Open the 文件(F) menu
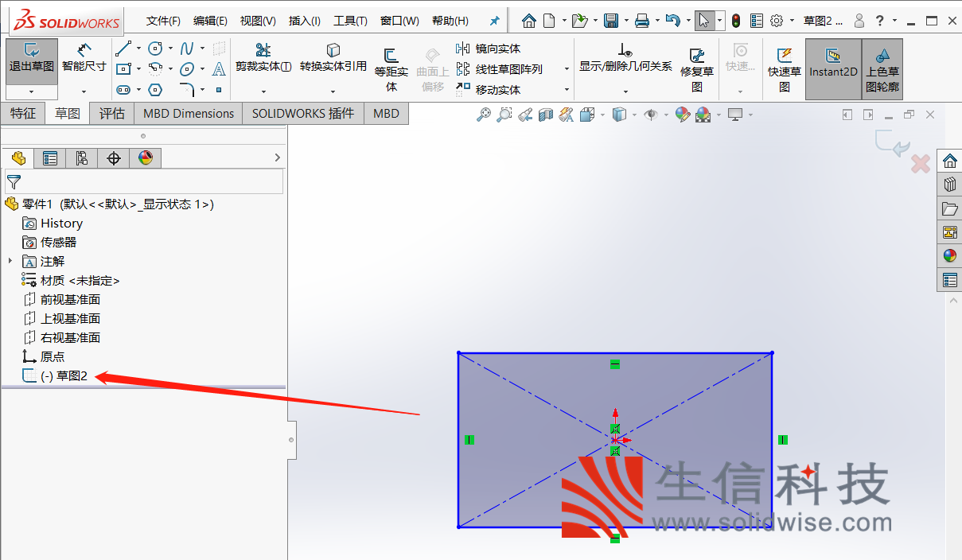 163,21
